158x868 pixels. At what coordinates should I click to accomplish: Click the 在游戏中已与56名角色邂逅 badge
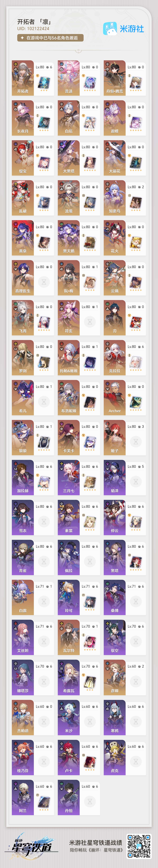[50, 38]
